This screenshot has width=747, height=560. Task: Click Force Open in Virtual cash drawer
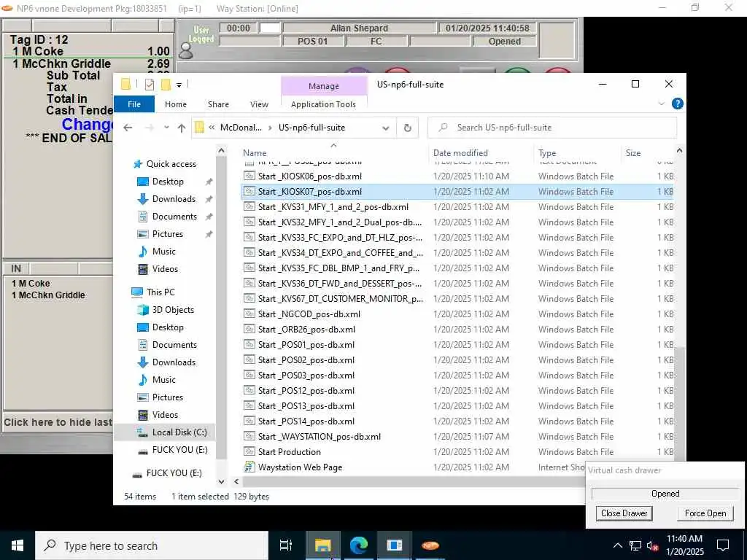tap(705, 513)
